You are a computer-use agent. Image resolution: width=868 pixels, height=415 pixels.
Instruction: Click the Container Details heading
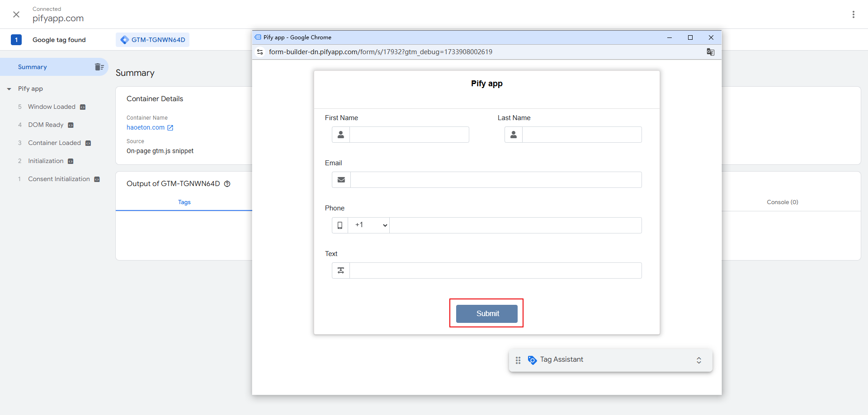(x=155, y=99)
